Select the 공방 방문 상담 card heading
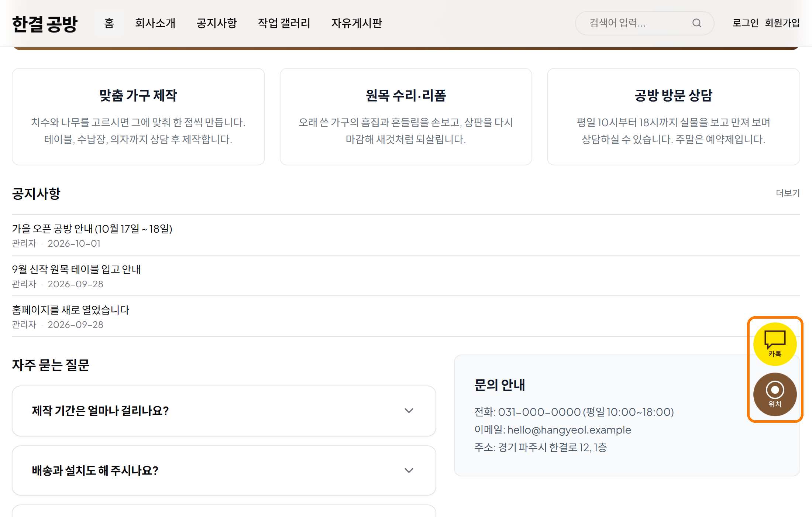Image resolution: width=812 pixels, height=517 pixels. tap(673, 96)
